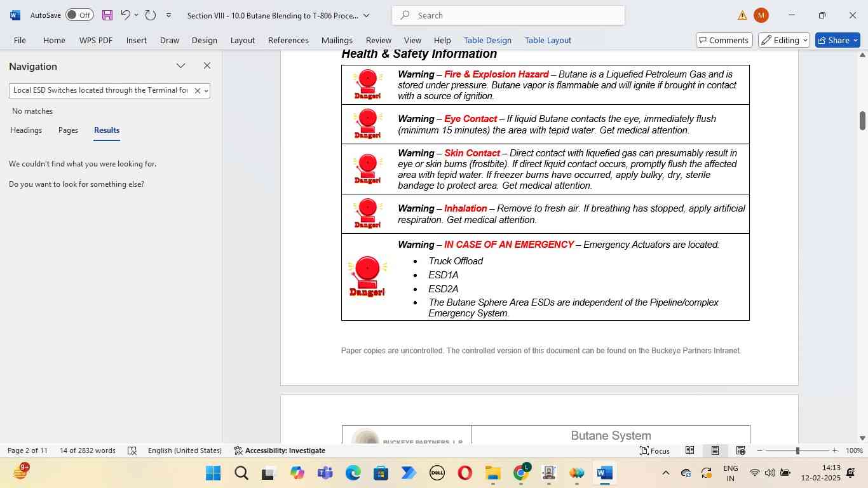Open the Table Design tab
The image size is (868, 488).
[487, 40]
